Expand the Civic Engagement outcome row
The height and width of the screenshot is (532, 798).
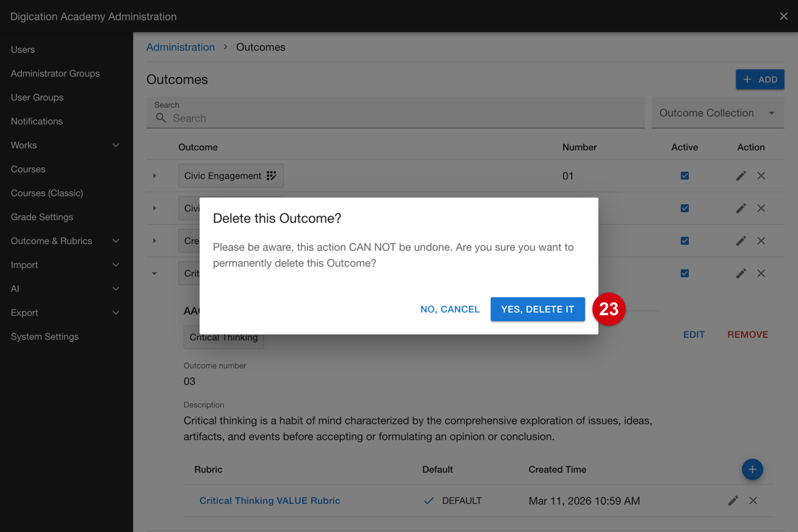[x=154, y=176]
